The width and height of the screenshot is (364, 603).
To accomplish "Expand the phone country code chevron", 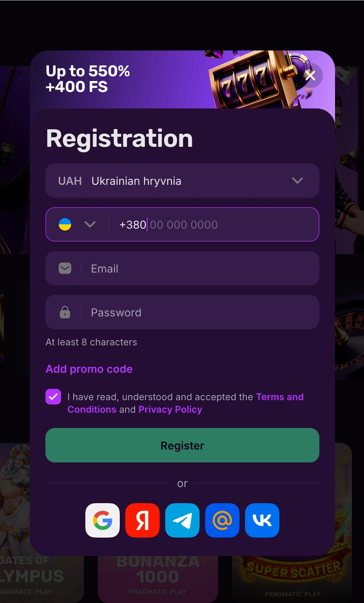I will coord(90,224).
